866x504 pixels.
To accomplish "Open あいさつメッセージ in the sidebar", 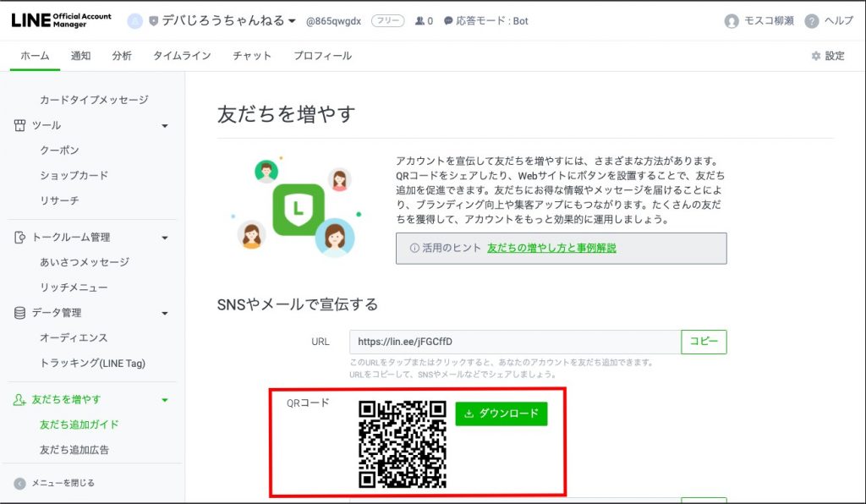I will pos(85,262).
